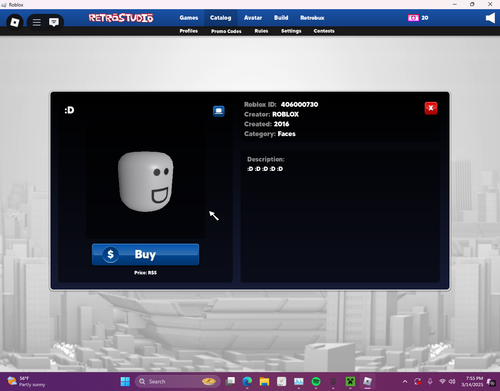500x391 pixels.
Task: Click the blue try-on icon above the face preview
Action: coord(219,111)
